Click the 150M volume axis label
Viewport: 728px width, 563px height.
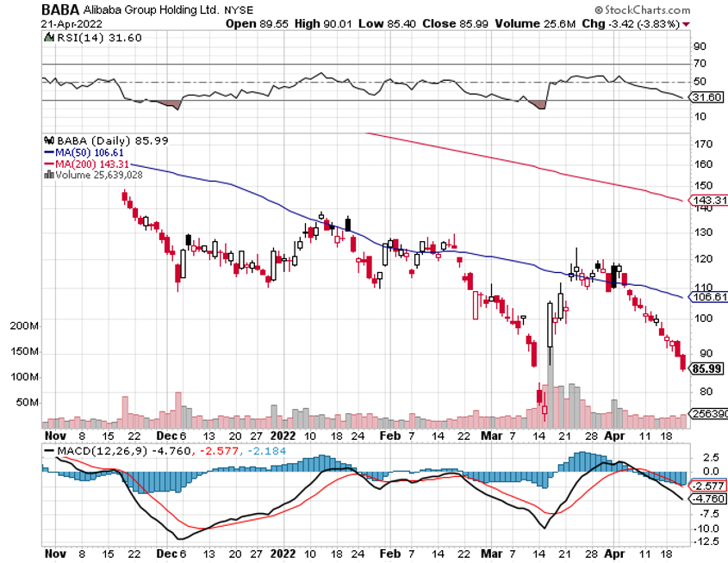click(x=24, y=351)
